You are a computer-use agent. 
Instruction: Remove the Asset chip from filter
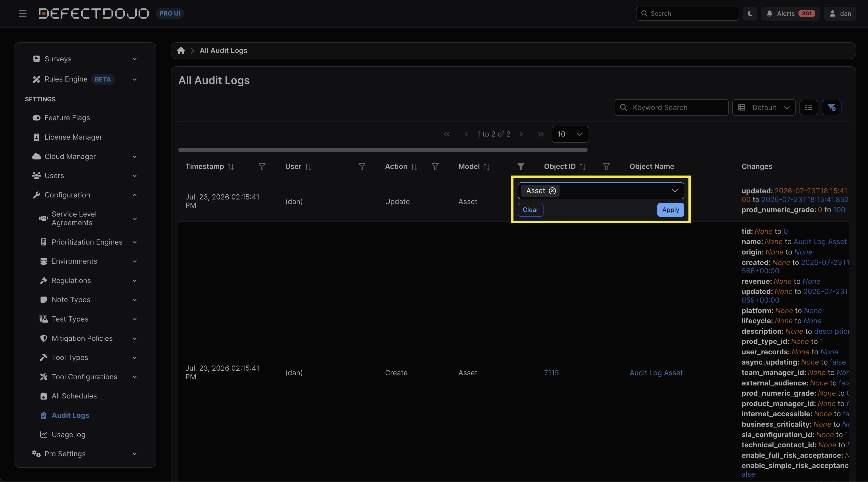click(x=552, y=191)
